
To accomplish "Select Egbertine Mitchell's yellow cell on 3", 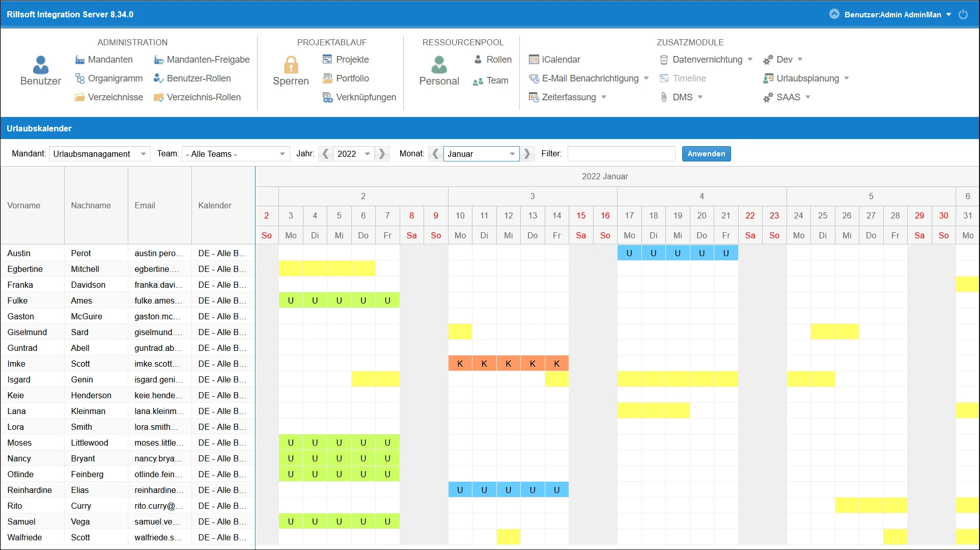I will (291, 269).
